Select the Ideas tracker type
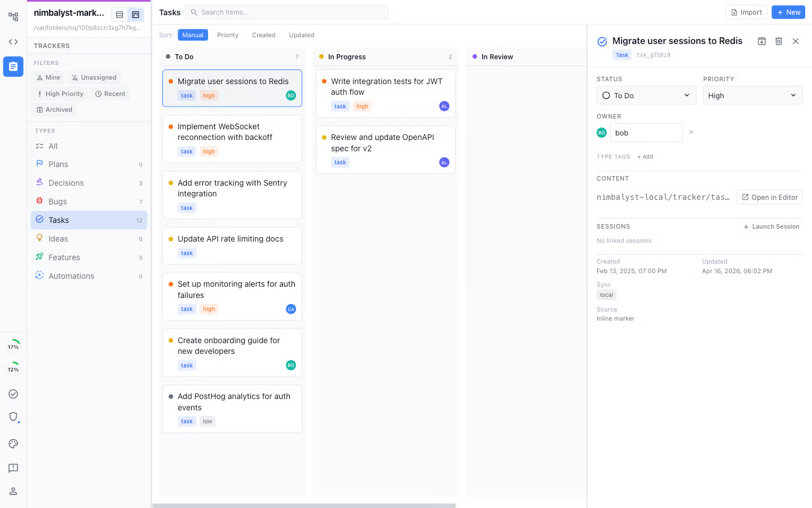 tap(89, 239)
